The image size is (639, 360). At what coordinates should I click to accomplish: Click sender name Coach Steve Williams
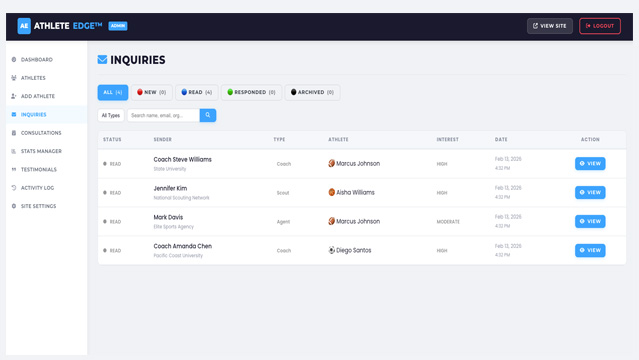(x=183, y=159)
